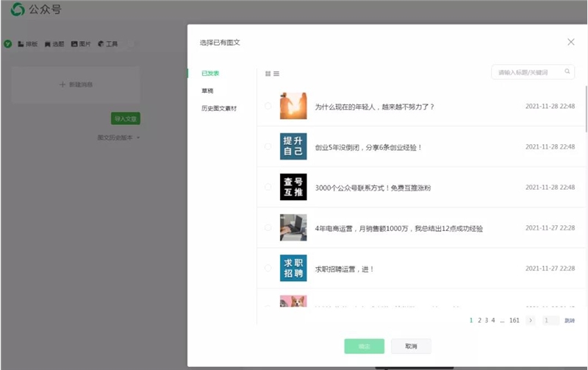Open the 排版 toolbar item

(x=28, y=44)
